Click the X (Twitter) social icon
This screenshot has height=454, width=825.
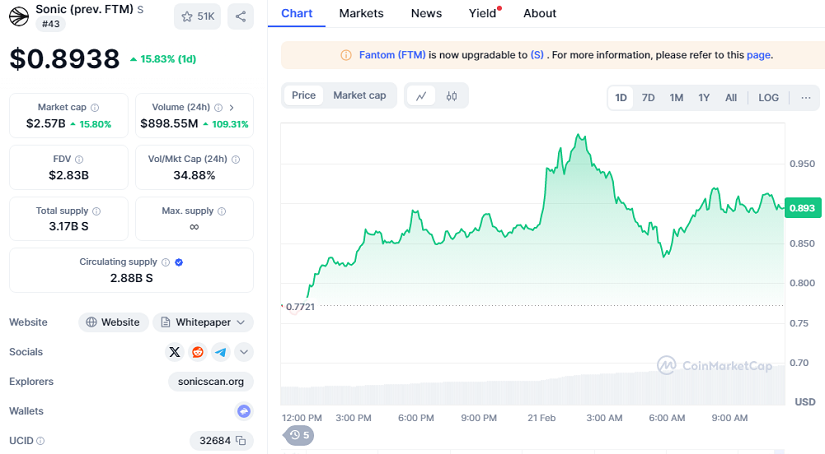tap(175, 352)
